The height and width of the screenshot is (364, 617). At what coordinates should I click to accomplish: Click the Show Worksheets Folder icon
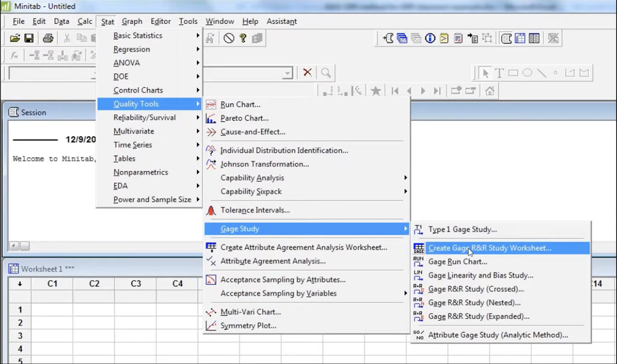coord(402,38)
